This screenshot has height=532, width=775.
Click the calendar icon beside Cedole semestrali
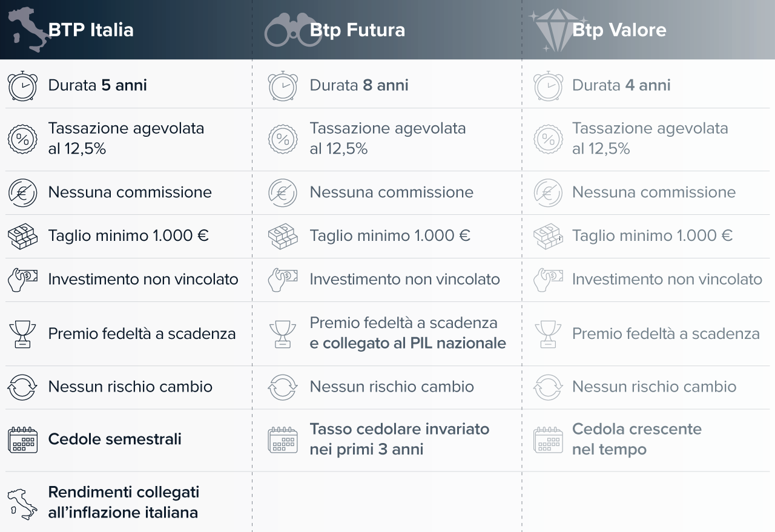[22, 440]
